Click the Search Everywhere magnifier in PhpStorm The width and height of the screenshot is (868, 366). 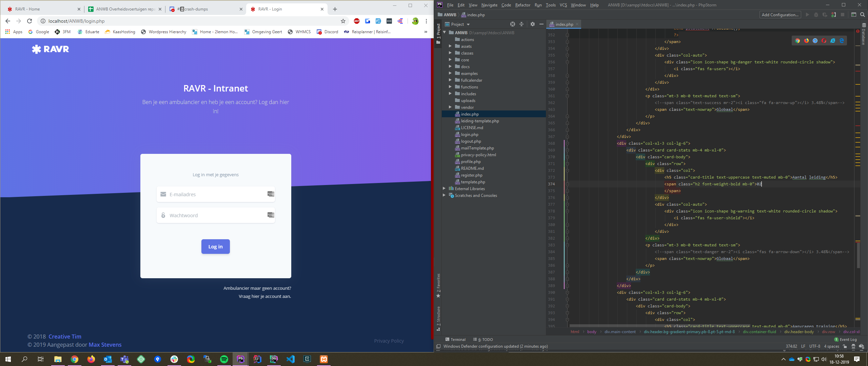[x=863, y=15]
